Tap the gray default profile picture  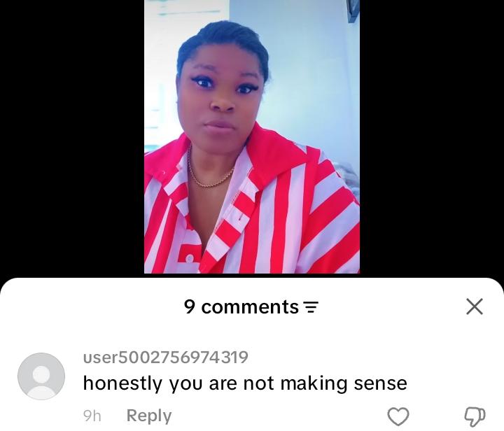[x=41, y=376]
